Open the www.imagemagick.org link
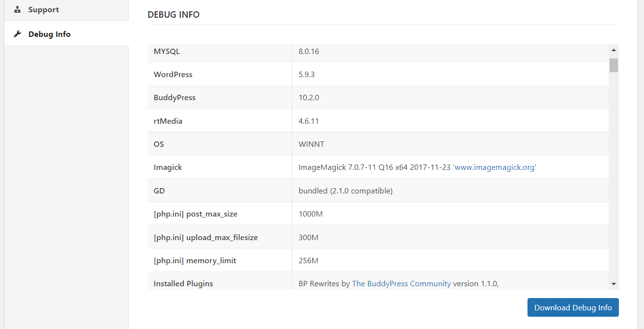The height and width of the screenshot is (329, 644). click(x=495, y=167)
